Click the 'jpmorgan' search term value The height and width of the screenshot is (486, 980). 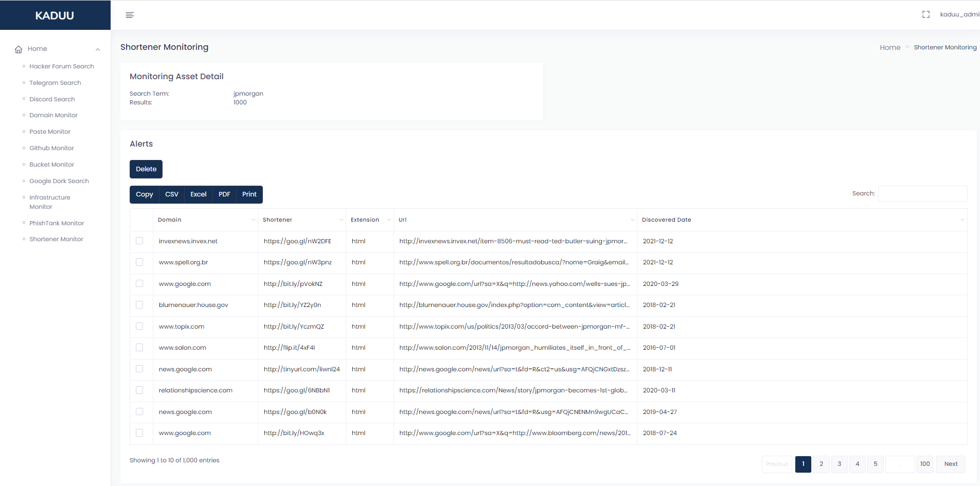pos(248,94)
